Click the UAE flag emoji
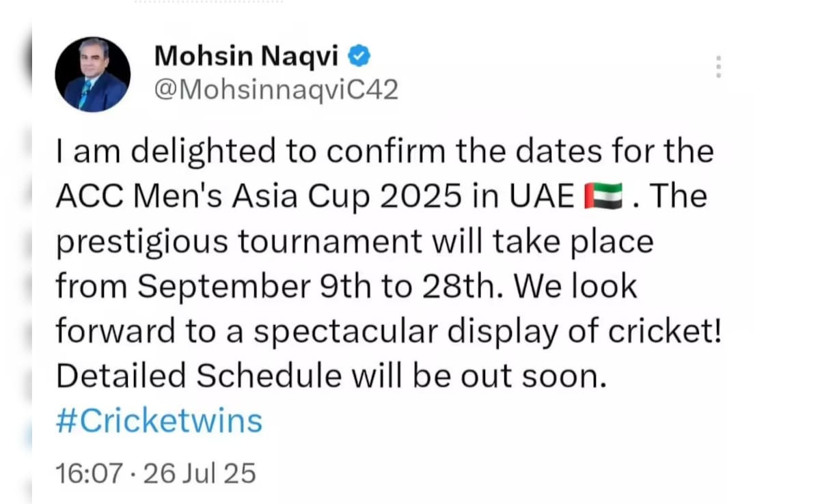This screenshot has width=820, height=504. (603, 196)
